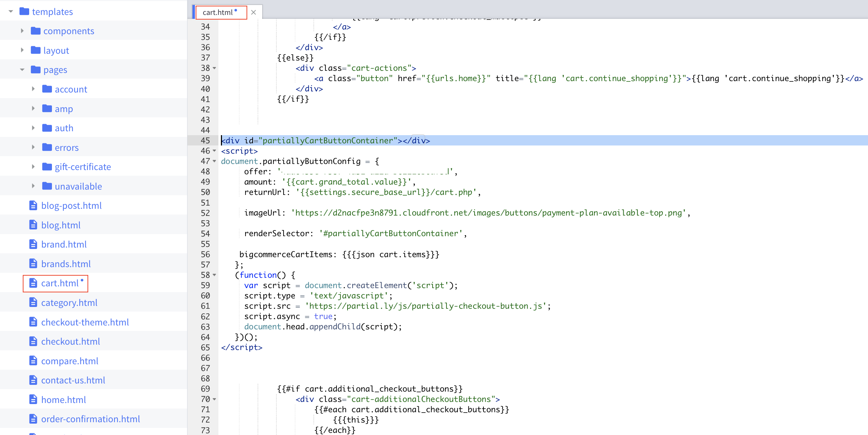Screen dimensions: 868x435
Task: Close the cart.html editor tab
Action: click(253, 12)
